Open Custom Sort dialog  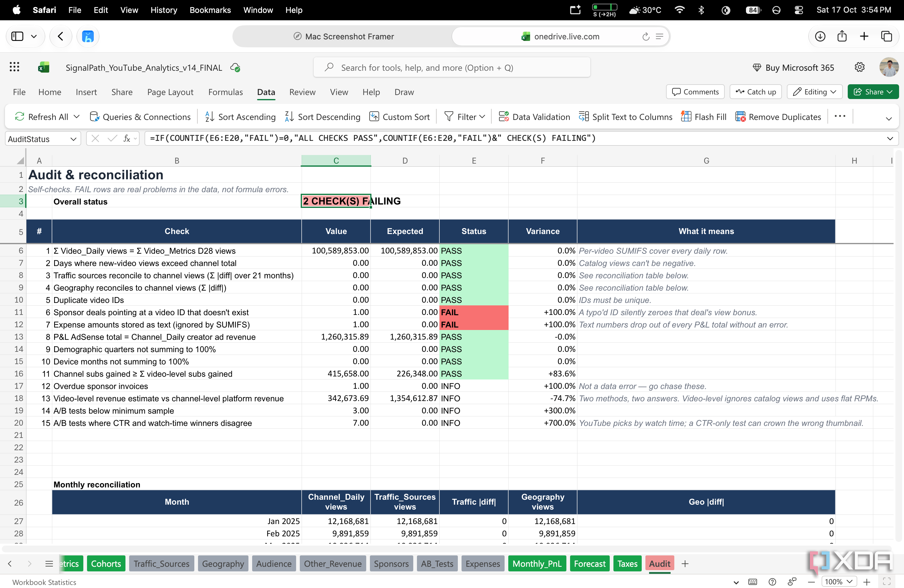coord(400,117)
